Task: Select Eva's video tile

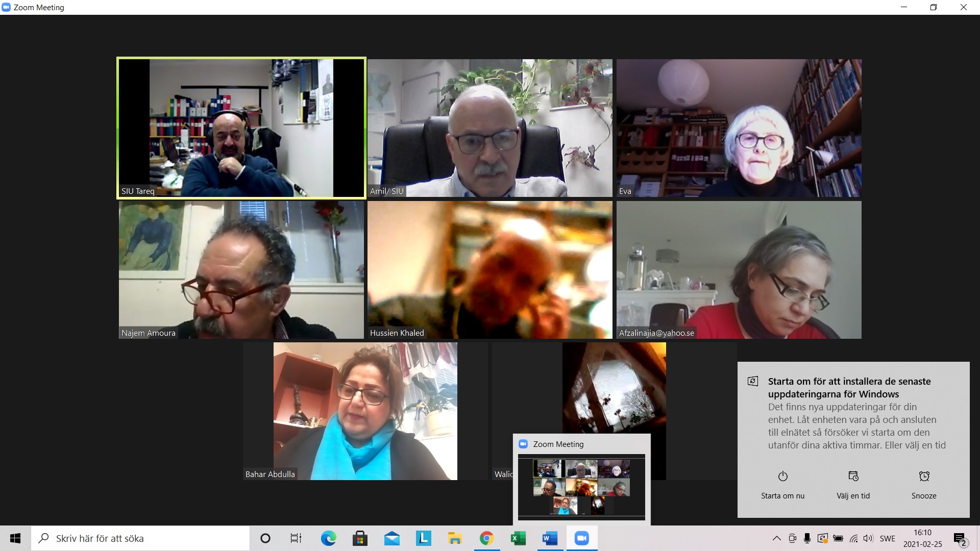Action: [739, 128]
